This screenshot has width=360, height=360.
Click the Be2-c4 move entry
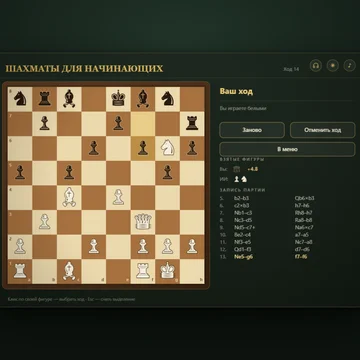point(243,235)
